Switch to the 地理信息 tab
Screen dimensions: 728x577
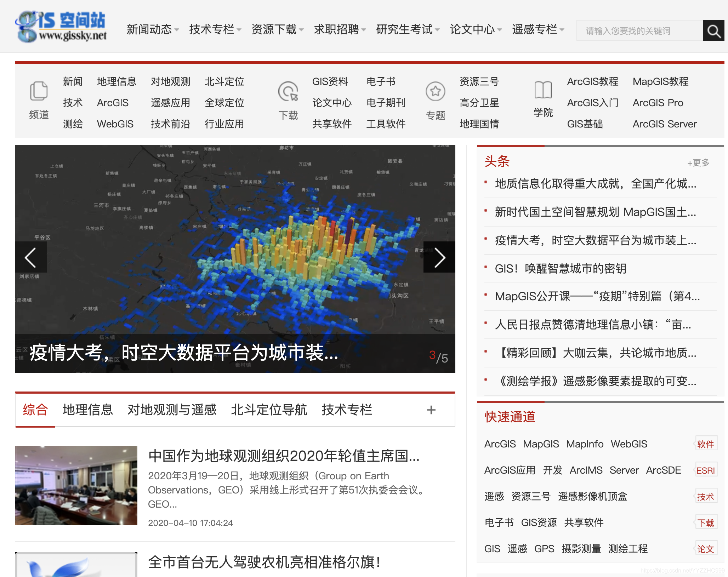point(87,410)
